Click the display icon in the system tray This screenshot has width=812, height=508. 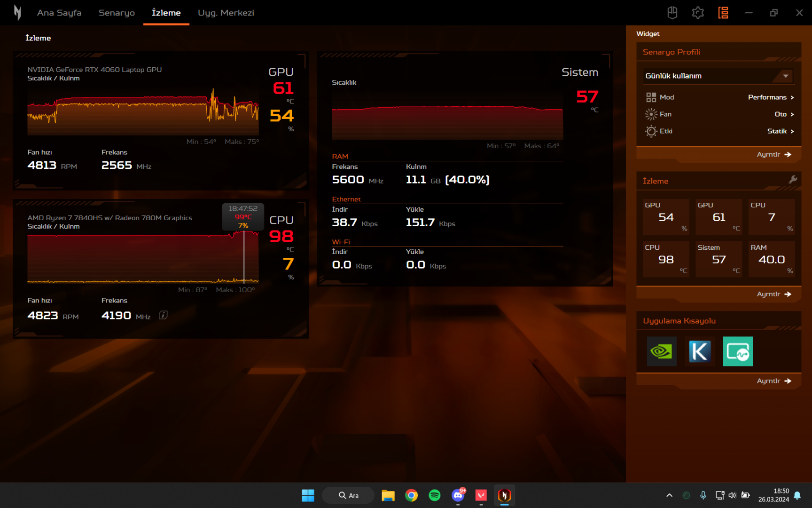(x=719, y=495)
